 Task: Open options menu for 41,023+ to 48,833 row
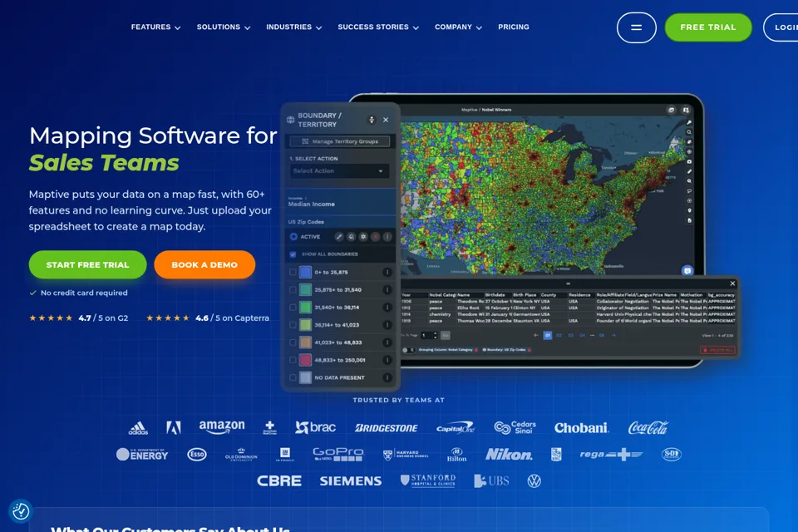point(387,342)
